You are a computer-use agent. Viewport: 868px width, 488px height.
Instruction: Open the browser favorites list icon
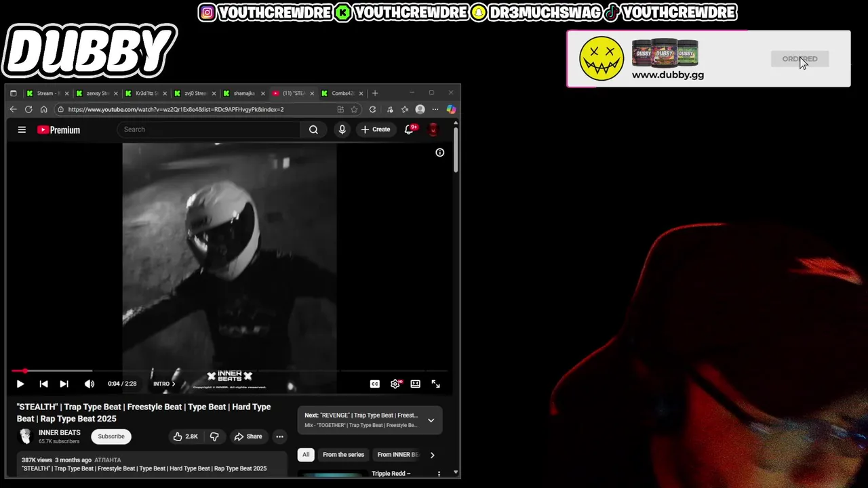tap(405, 109)
